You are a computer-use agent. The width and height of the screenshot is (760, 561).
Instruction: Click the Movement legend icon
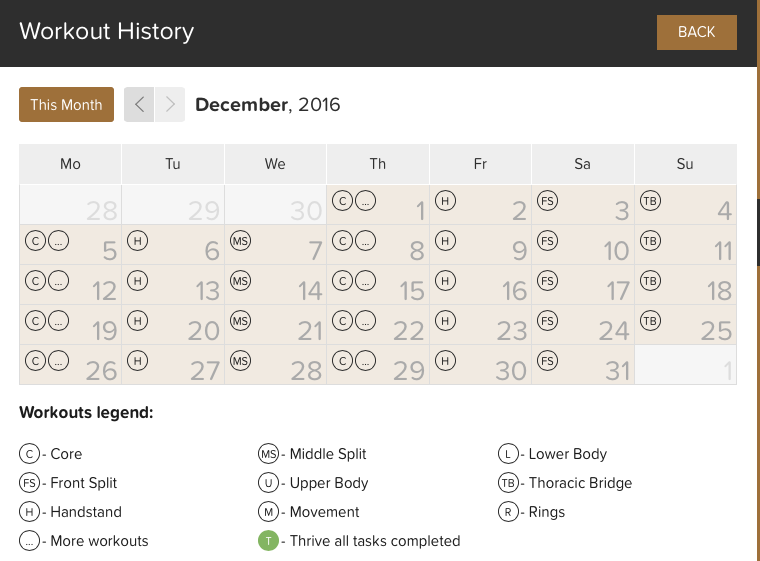pos(269,512)
